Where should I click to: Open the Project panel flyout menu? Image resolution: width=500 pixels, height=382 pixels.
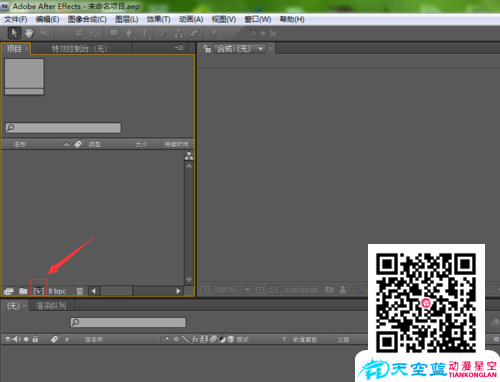tap(179, 48)
